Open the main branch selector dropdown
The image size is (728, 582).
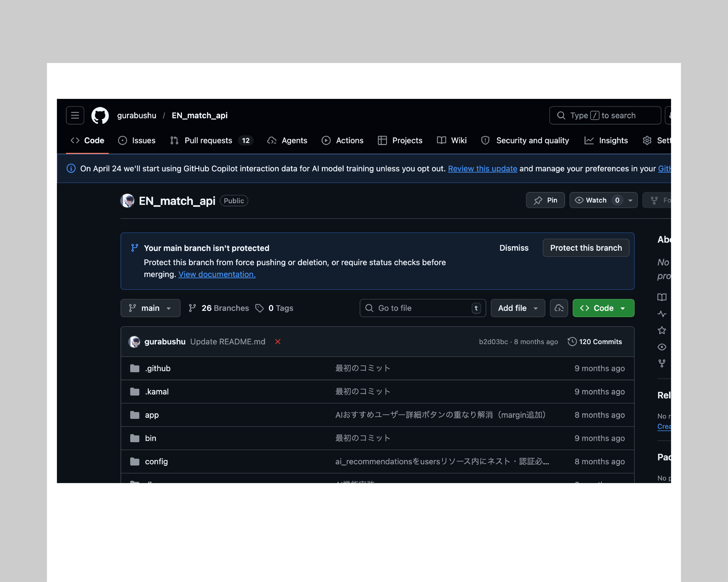point(150,308)
